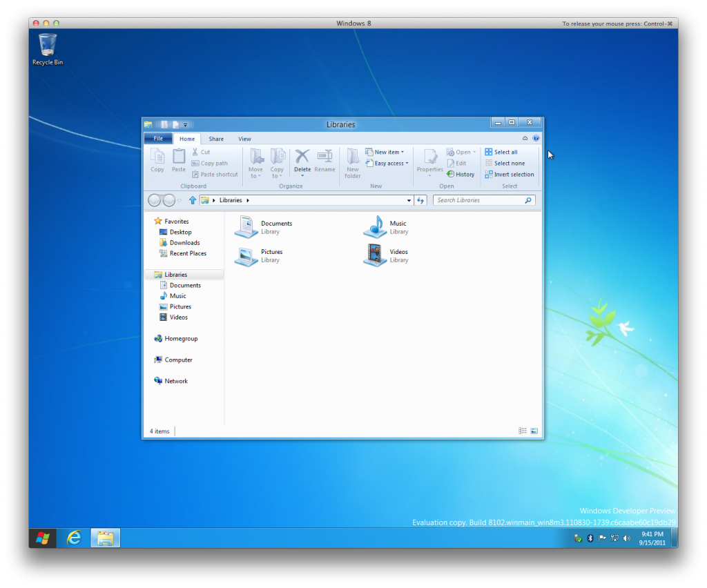Expand the Easy access dropdown
This screenshot has width=707, height=588.
pyautogui.click(x=387, y=163)
